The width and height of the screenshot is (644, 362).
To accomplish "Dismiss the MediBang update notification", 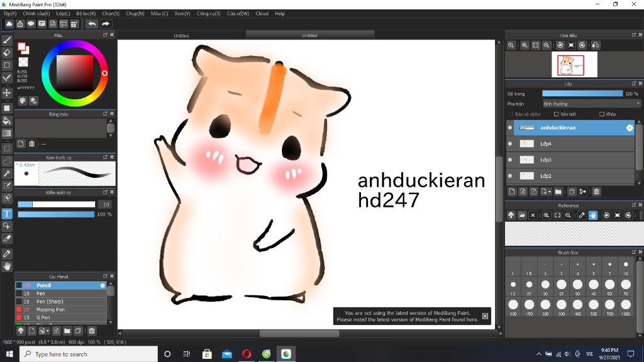I will [485, 316].
